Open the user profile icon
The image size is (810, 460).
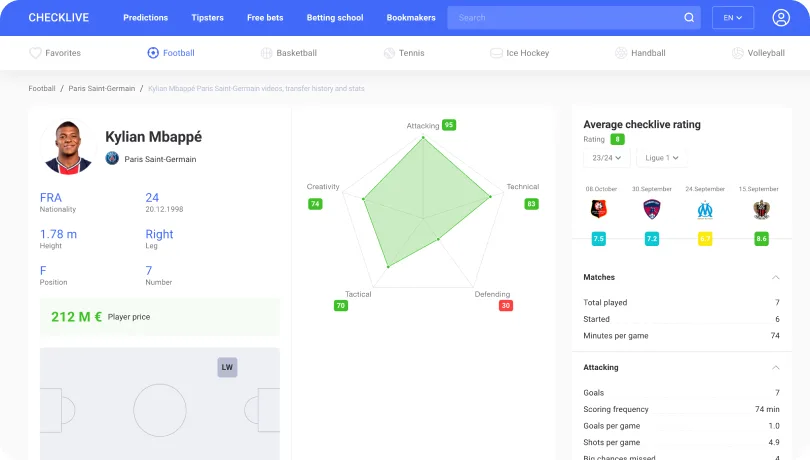click(781, 18)
